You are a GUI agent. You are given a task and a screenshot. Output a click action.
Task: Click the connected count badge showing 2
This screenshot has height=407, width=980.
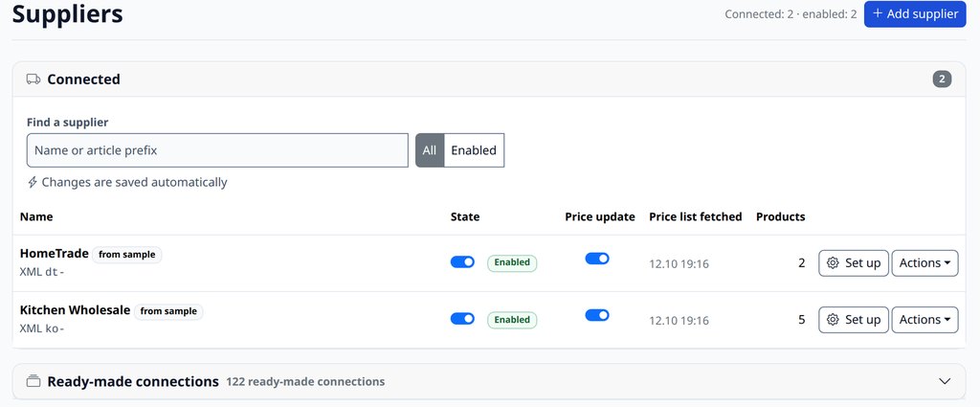[942, 79]
